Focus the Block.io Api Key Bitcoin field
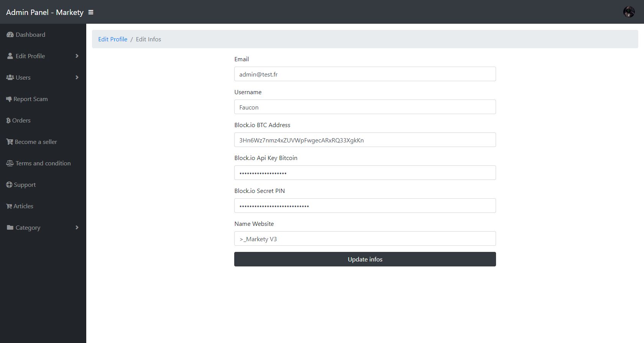 pos(365,173)
